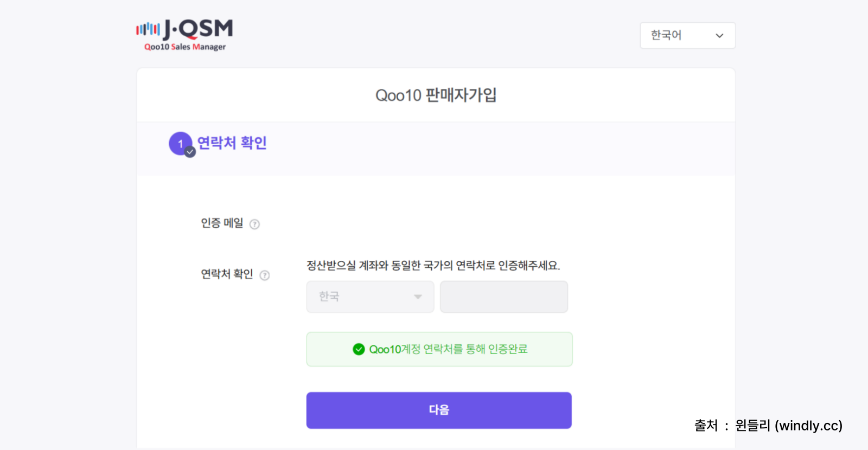The image size is (868, 450).
Task: Click the gray arrow on the country selector
Action: [418, 297]
